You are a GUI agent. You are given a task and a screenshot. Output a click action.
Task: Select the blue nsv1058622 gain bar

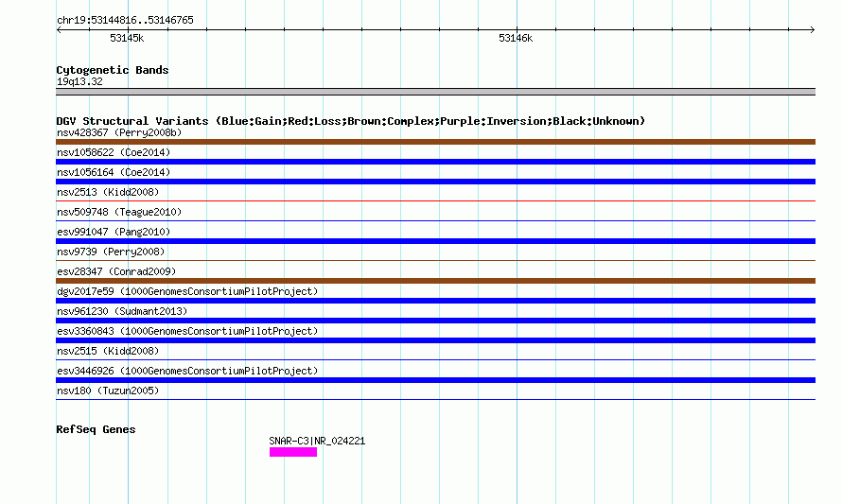click(x=435, y=162)
